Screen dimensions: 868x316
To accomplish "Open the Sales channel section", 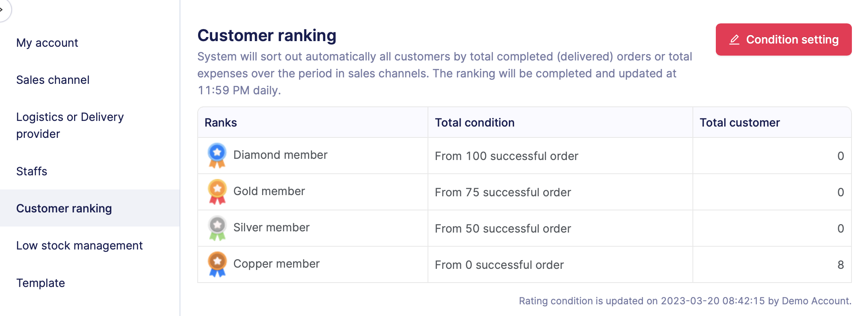I will [53, 80].
